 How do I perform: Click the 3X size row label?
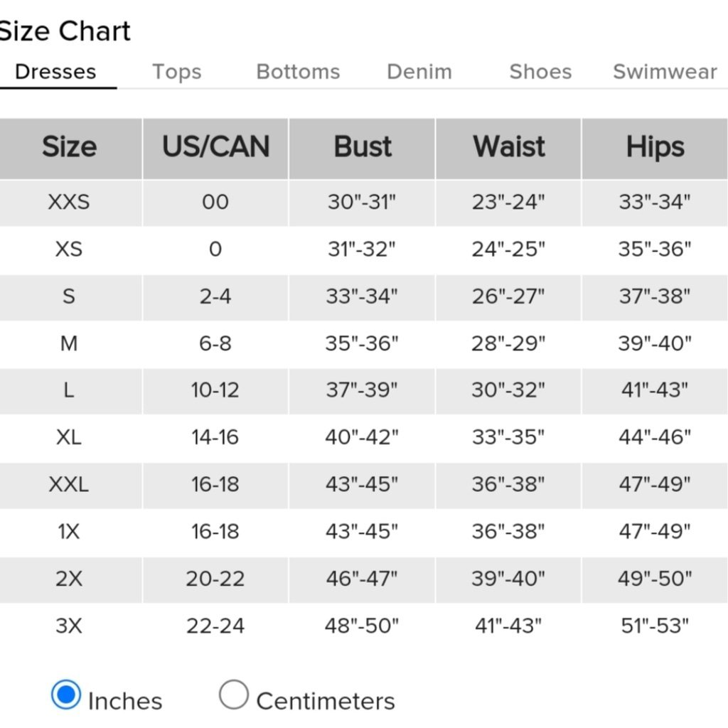click(x=69, y=626)
